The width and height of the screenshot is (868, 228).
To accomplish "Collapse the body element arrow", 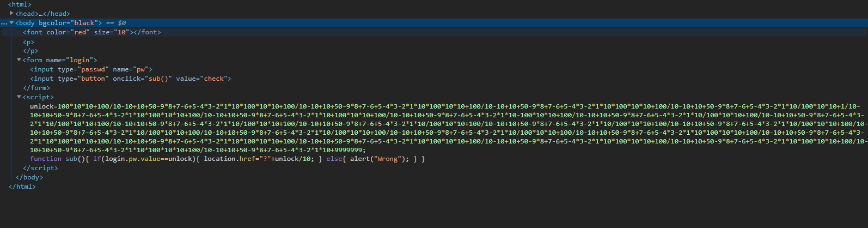I will 11,23.
